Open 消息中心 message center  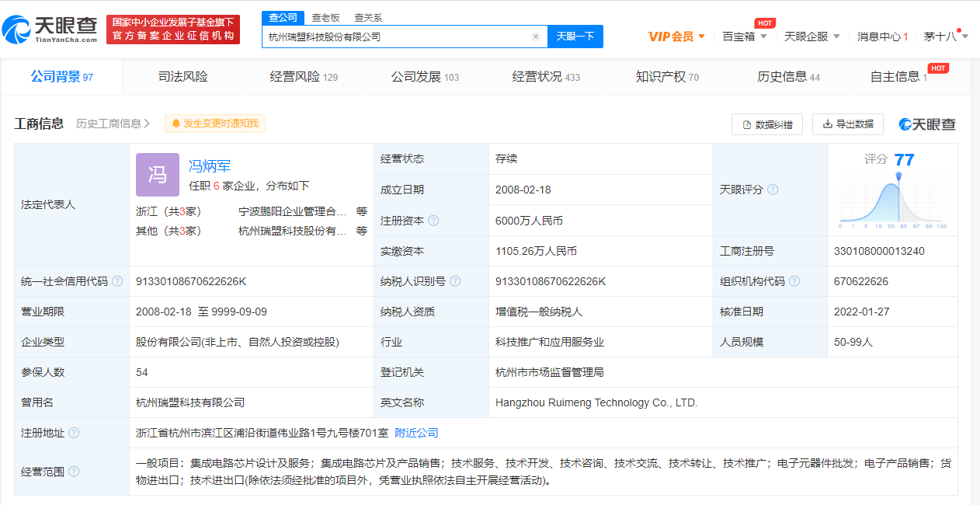pyautogui.click(x=878, y=37)
